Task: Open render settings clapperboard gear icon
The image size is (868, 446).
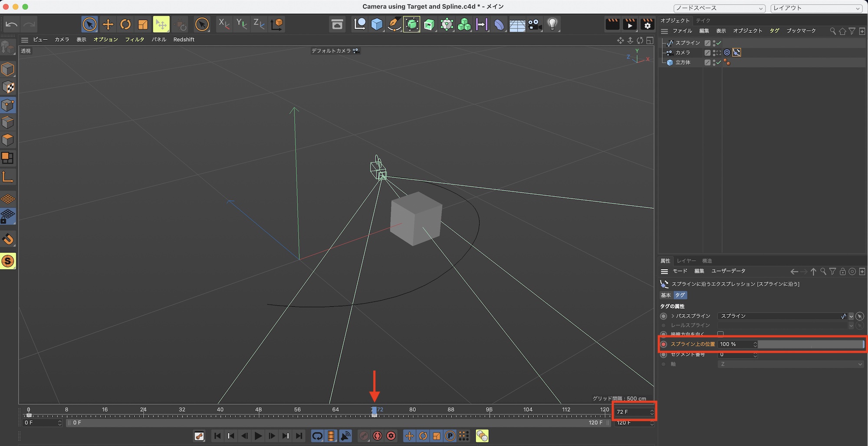Action: (647, 24)
